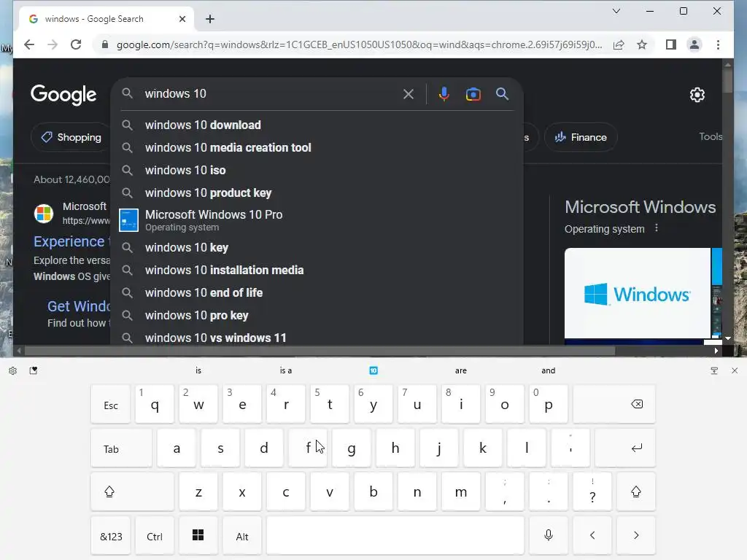The height and width of the screenshot is (560, 747).
Task: Open the Microsoft Windows knowledge panel title
Action: coord(640,207)
